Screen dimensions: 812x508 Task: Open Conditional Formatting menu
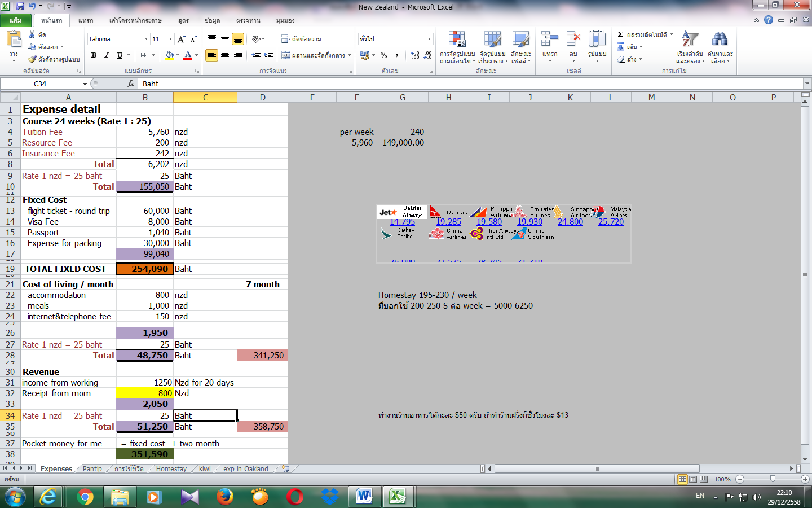click(x=457, y=47)
